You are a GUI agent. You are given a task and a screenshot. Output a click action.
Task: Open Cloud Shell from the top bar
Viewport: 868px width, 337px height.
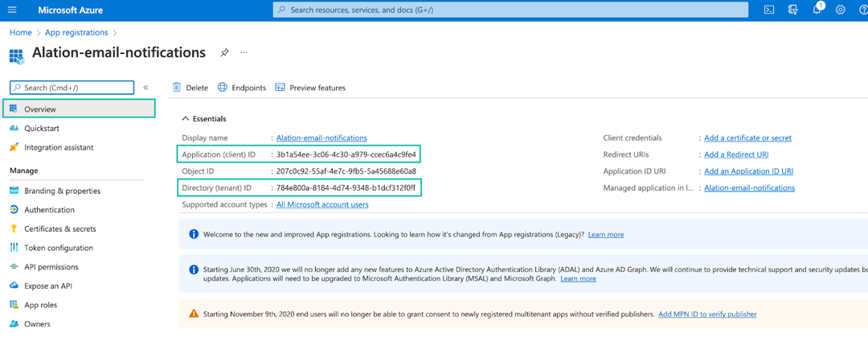769,10
